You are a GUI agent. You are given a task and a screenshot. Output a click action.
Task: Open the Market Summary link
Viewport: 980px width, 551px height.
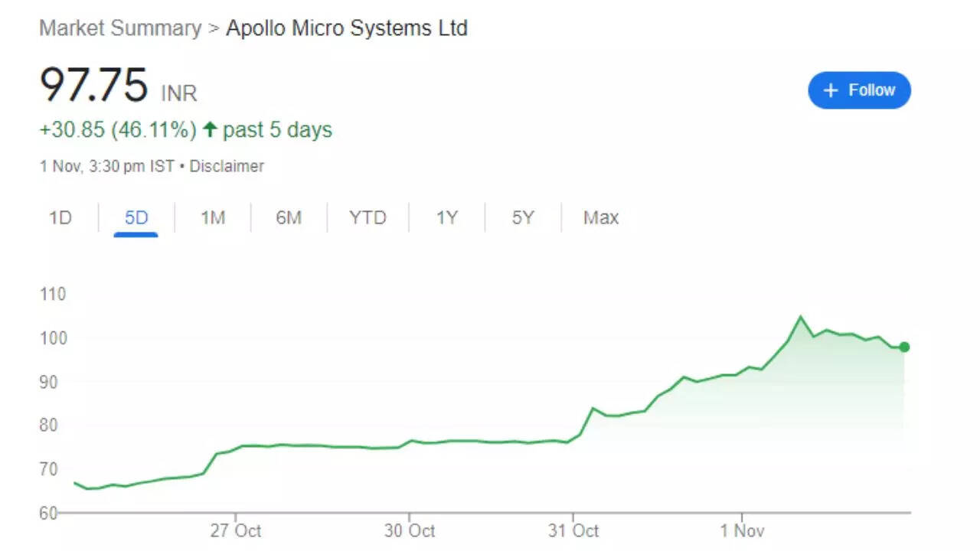pyautogui.click(x=119, y=28)
